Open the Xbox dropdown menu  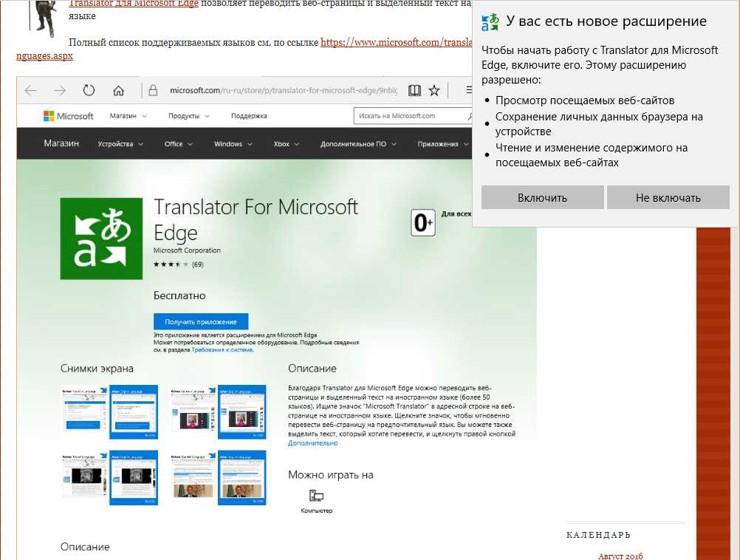[x=284, y=143]
